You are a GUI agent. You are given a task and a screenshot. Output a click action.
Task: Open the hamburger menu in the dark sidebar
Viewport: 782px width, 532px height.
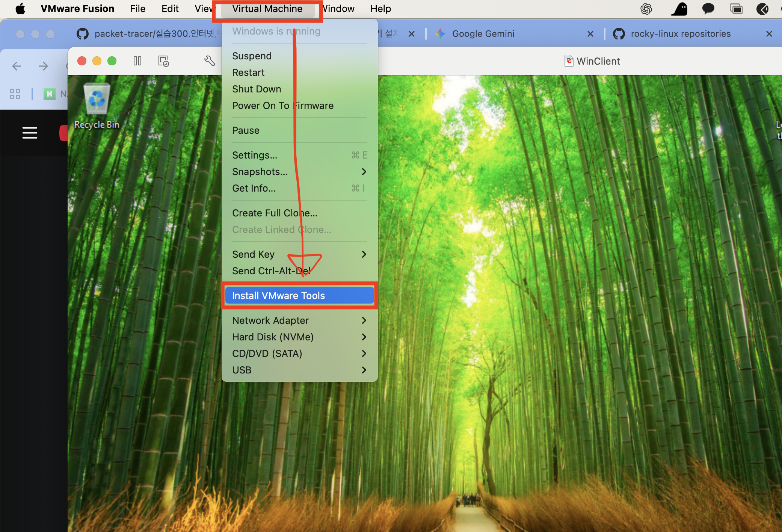click(30, 133)
